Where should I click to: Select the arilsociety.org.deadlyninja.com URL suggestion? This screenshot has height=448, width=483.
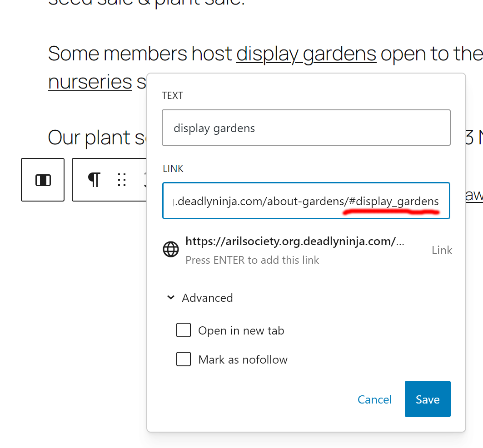click(x=294, y=241)
